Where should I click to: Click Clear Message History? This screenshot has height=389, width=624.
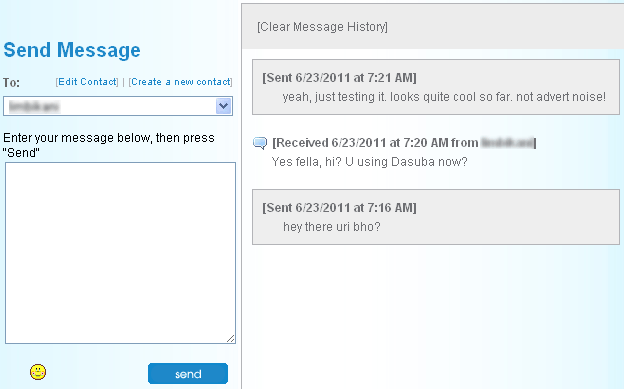click(x=322, y=27)
